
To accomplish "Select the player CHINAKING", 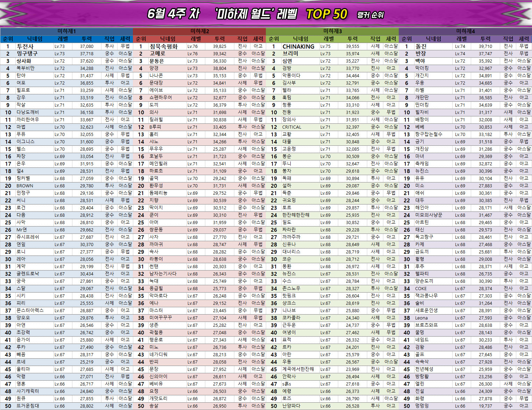I will [298, 46].
